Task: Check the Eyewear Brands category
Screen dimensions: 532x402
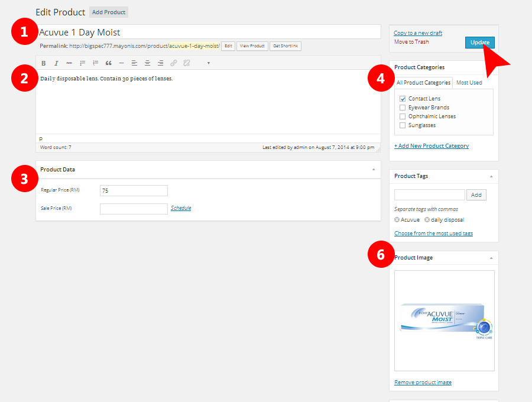Action: pyautogui.click(x=403, y=108)
